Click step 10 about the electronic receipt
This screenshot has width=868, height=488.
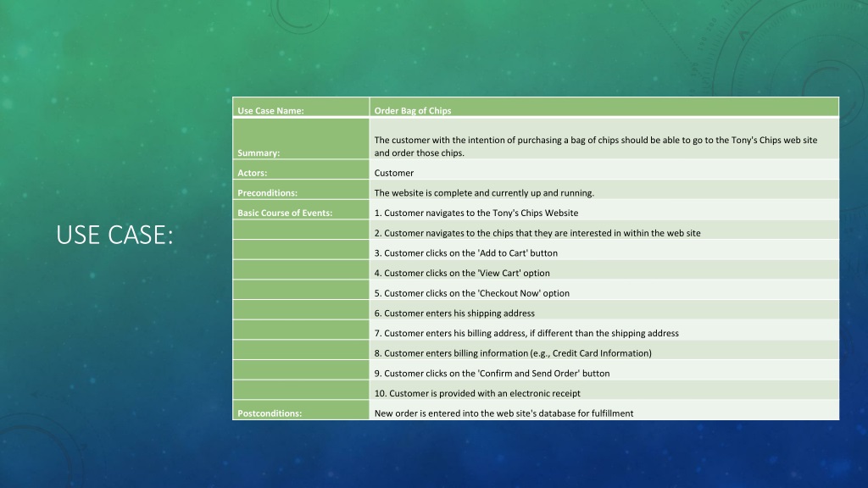coord(477,393)
